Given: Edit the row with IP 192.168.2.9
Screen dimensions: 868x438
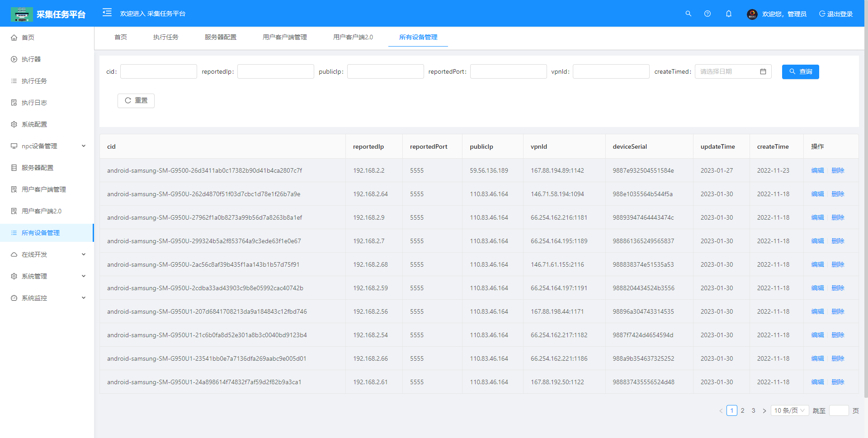Looking at the screenshot, I should tap(817, 217).
